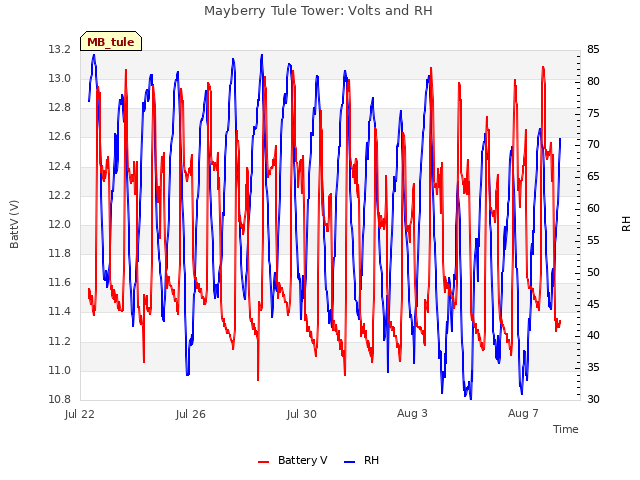Click the Aug 7 date tick label
Image resolution: width=640 pixels, height=480 pixels.
[523, 413]
